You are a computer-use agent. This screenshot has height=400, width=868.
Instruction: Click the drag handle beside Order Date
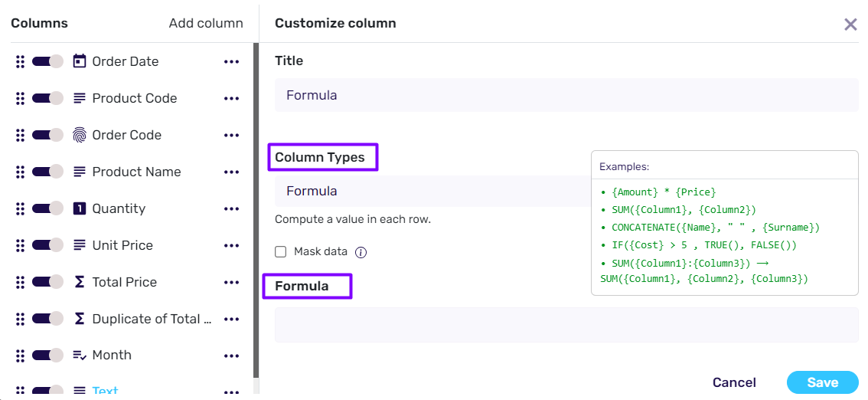(21, 61)
